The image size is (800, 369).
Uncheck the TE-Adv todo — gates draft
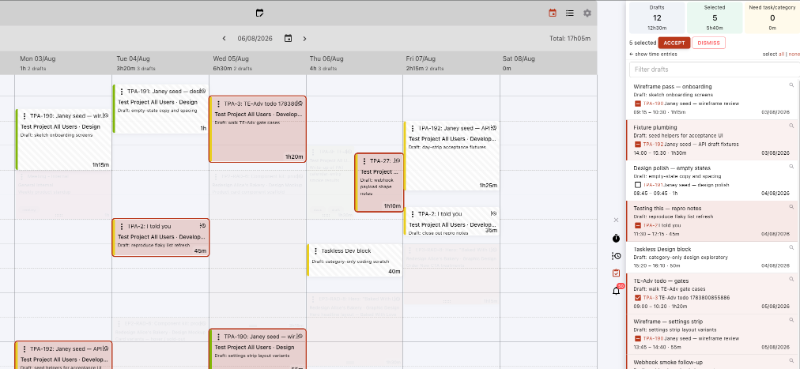coord(637,298)
